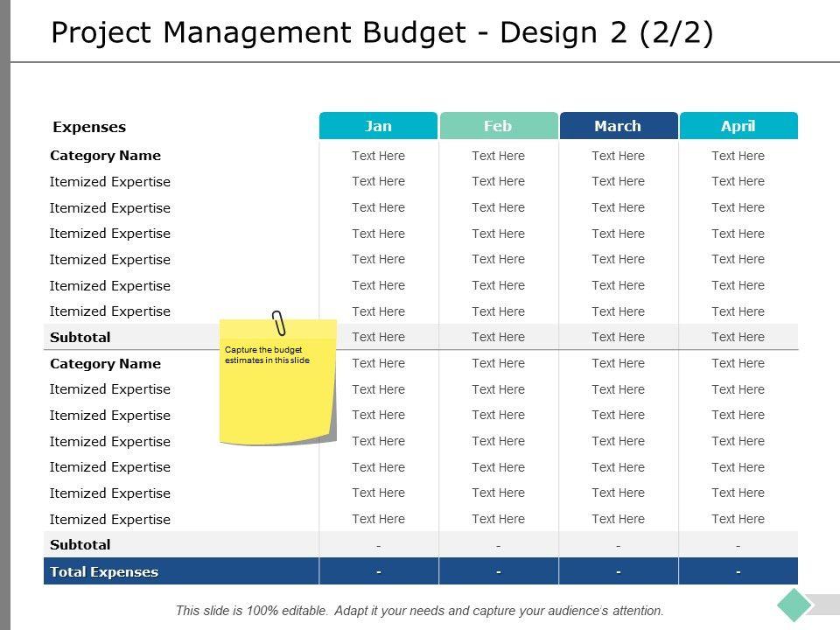Click the April column header
This screenshot has height=630, width=840.
click(x=738, y=126)
